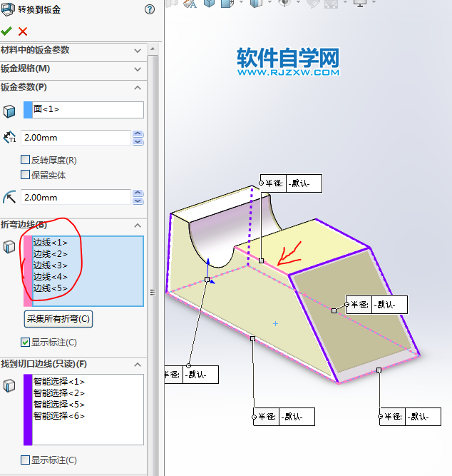Uncheck 显示标注(C) under bend edges
Image resolution: width=452 pixels, height=476 pixels.
pyautogui.click(x=25, y=342)
